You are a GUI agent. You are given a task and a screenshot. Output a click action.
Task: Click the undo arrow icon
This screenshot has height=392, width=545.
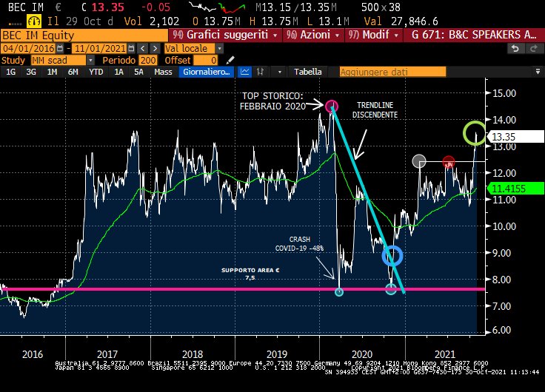(x=515, y=48)
